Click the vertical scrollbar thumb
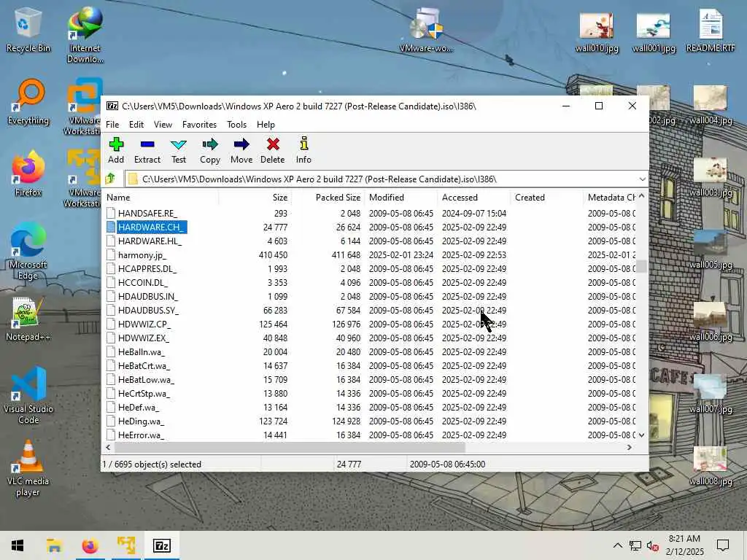 [x=642, y=267]
